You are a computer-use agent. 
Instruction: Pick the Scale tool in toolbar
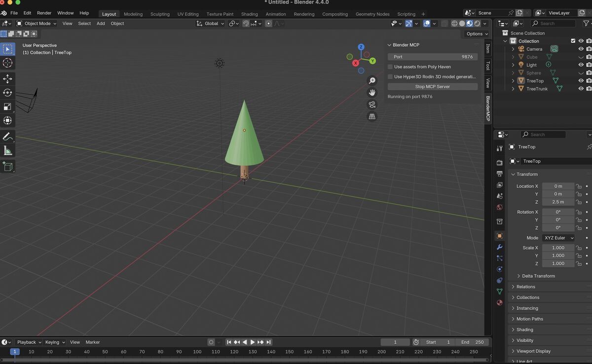coord(7,107)
